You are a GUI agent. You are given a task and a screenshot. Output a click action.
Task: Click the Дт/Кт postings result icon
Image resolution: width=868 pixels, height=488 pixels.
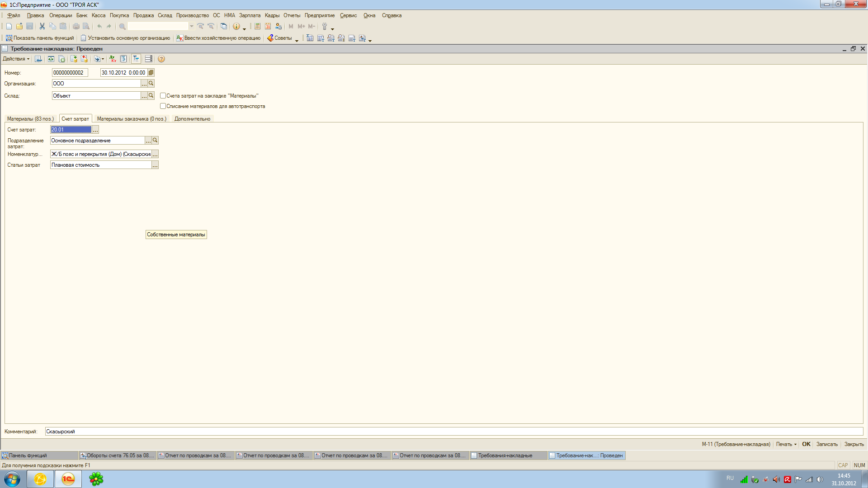113,59
